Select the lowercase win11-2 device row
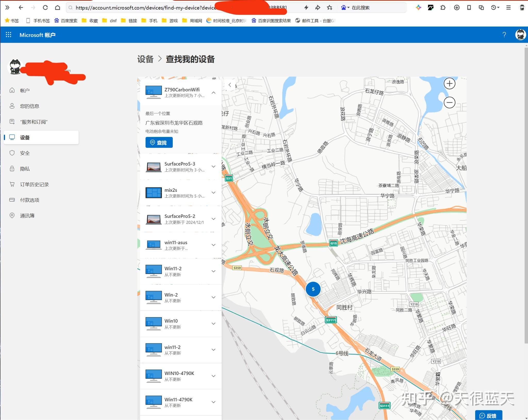The image size is (528, 420). pyautogui.click(x=181, y=350)
